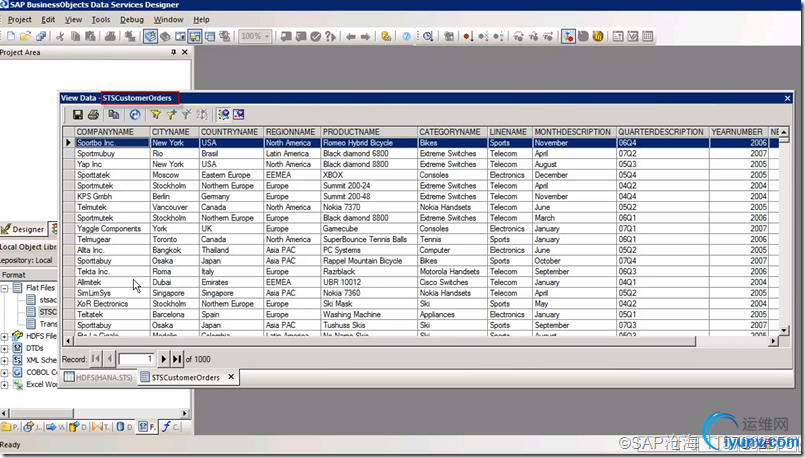Click the record number input field
Screen dimensions: 805x458
(x=136, y=358)
